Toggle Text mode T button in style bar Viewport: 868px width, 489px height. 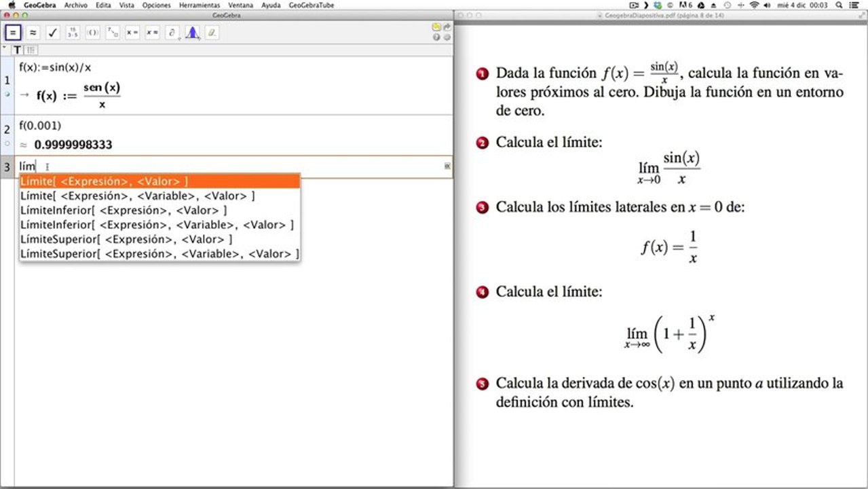point(17,50)
